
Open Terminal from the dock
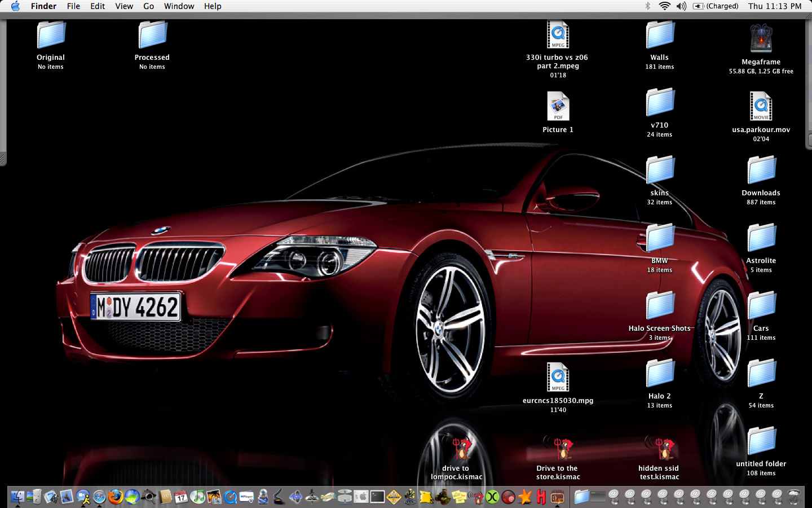(x=378, y=497)
